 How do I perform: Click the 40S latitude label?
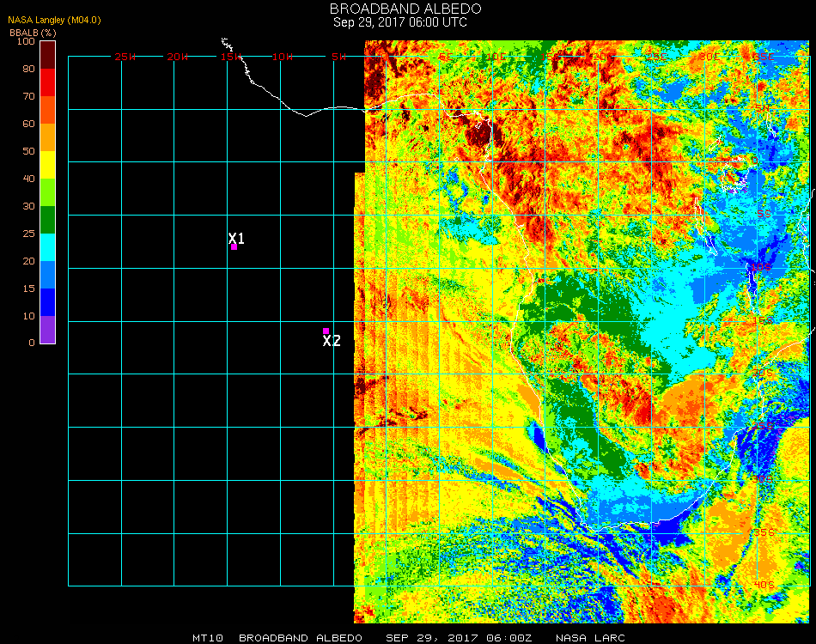(x=764, y=586)
